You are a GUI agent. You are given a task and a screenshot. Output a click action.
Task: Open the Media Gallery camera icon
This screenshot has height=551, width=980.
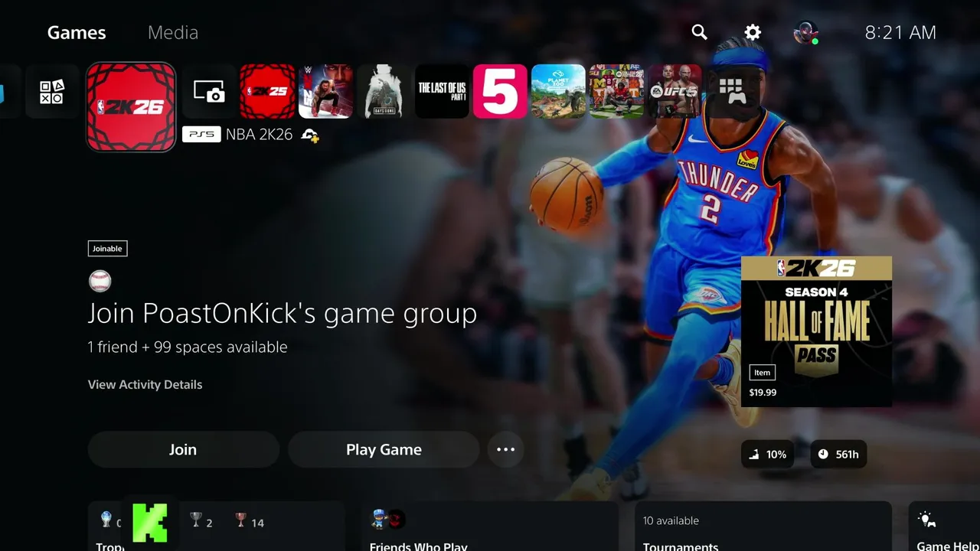pos(209,92)
